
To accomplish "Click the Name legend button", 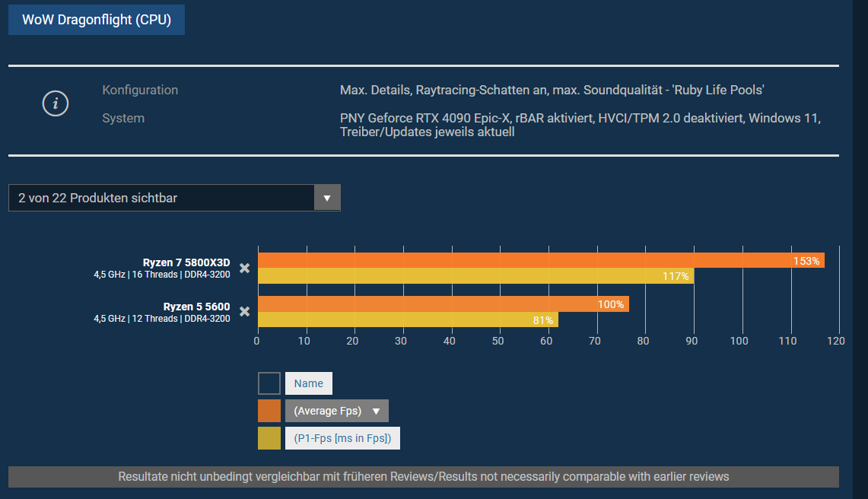I will pos(308,383).
